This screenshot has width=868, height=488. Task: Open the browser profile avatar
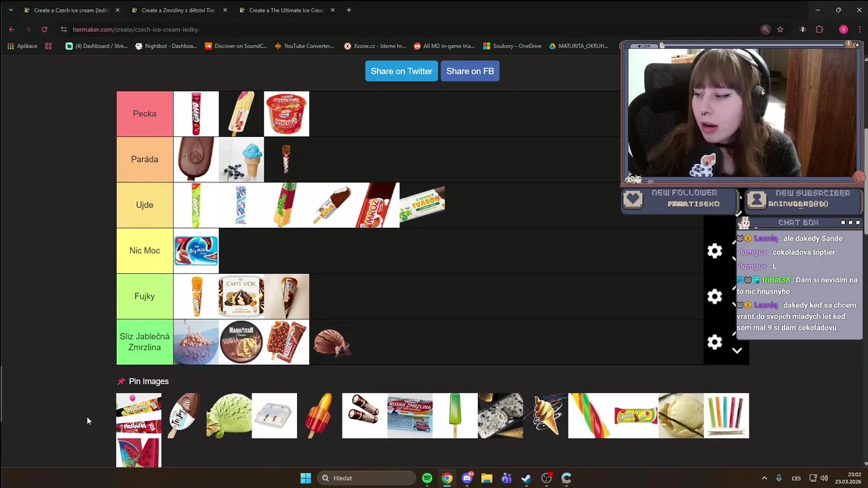pyautogui.click(x=844, y=29)
